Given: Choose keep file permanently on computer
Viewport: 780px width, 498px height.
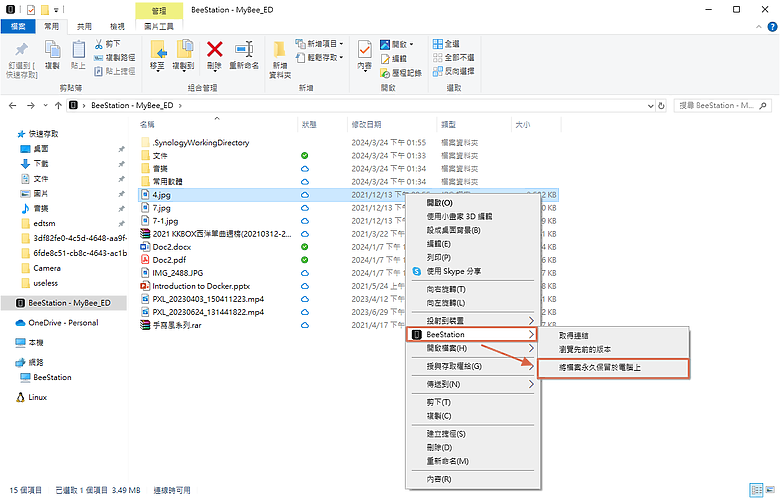Looking at the screenshot, I should coord(614,368).
